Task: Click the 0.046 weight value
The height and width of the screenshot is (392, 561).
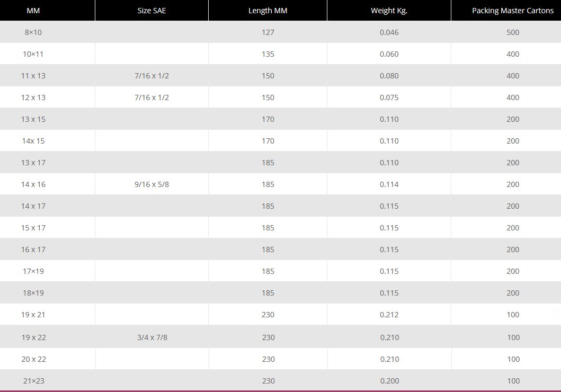Action: tap(389, 32)
